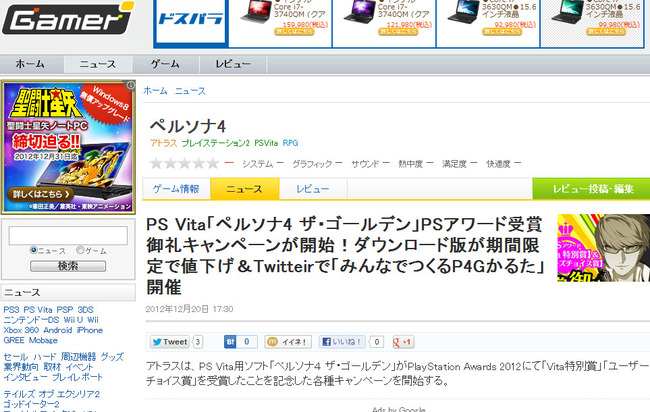Click the Tweet button
The width and height of the screenshot is (650, 412).
click(x=170, y=342)
